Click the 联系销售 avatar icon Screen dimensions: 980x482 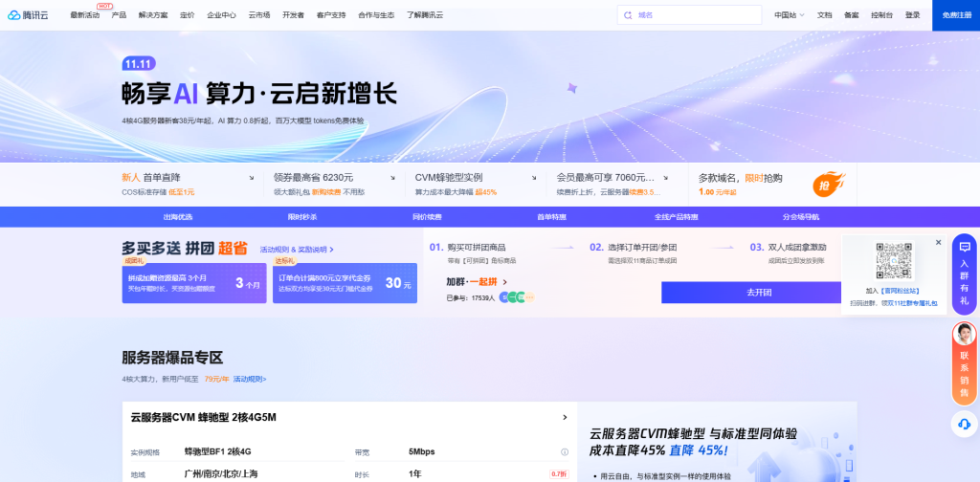[964, 335]
